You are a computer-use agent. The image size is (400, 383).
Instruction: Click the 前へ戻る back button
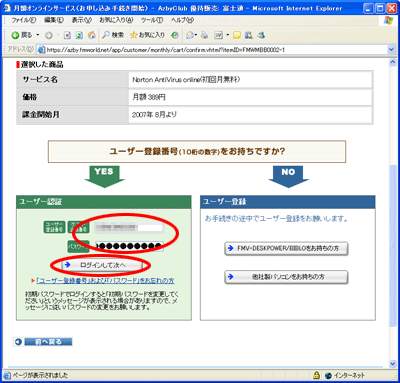(43, 342)
